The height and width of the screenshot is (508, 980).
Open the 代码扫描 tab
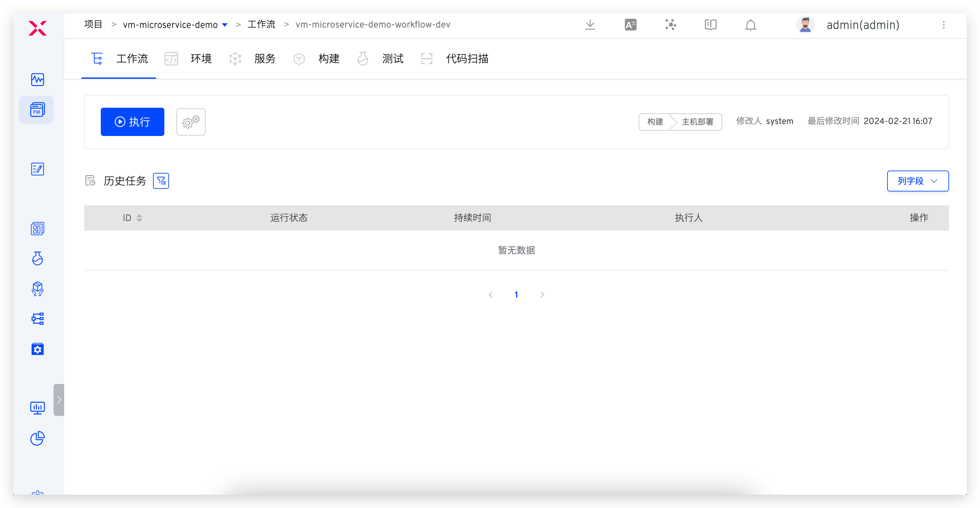point(467,59)
